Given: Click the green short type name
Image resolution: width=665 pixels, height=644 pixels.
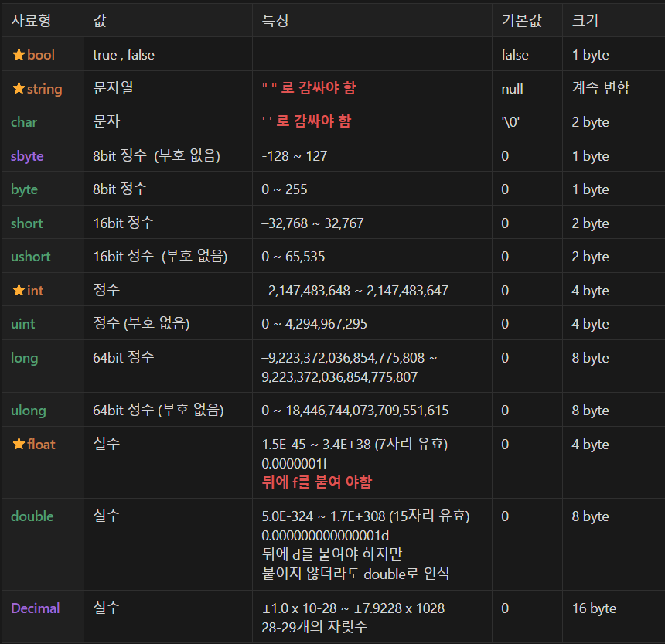Looking at the screenshot, I should coord(27,223).
